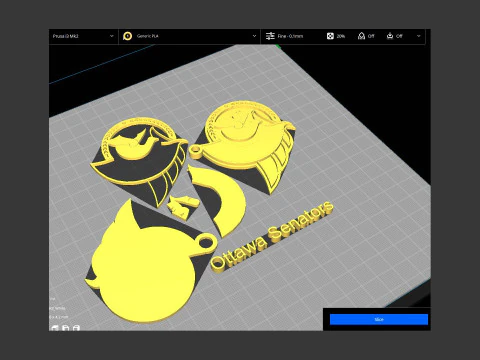Open the Generic PLA material dropdown
This screenshot has width=480, height=360.
coord(189,36)
